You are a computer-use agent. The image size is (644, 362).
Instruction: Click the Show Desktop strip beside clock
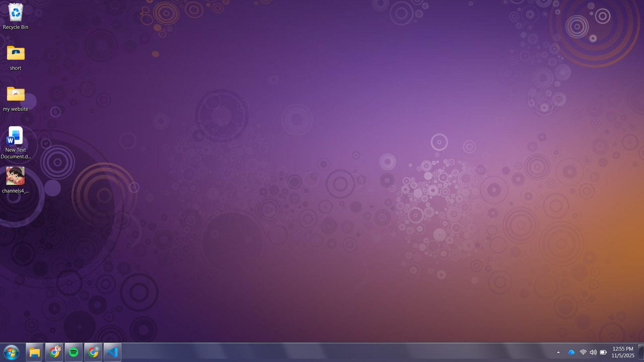pyautogui.click(x=641, y=352)
